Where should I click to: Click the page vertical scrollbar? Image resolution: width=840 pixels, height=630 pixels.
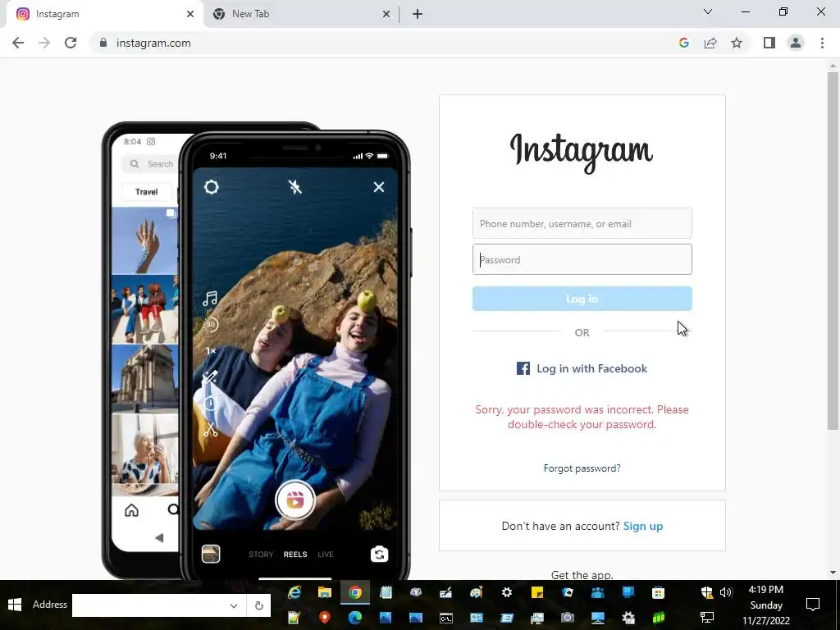[x=833, y=251]
